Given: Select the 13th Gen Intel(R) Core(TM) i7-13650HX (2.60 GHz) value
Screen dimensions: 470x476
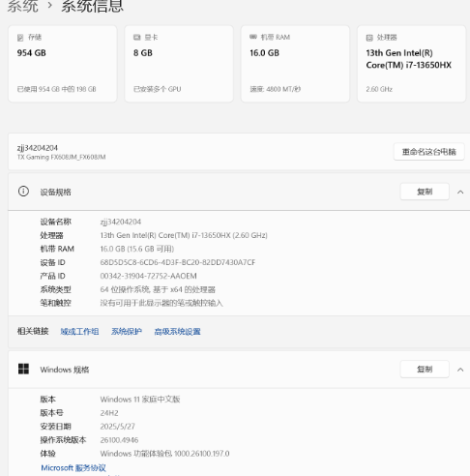Looking at the screenshot, I should [184, 235].
